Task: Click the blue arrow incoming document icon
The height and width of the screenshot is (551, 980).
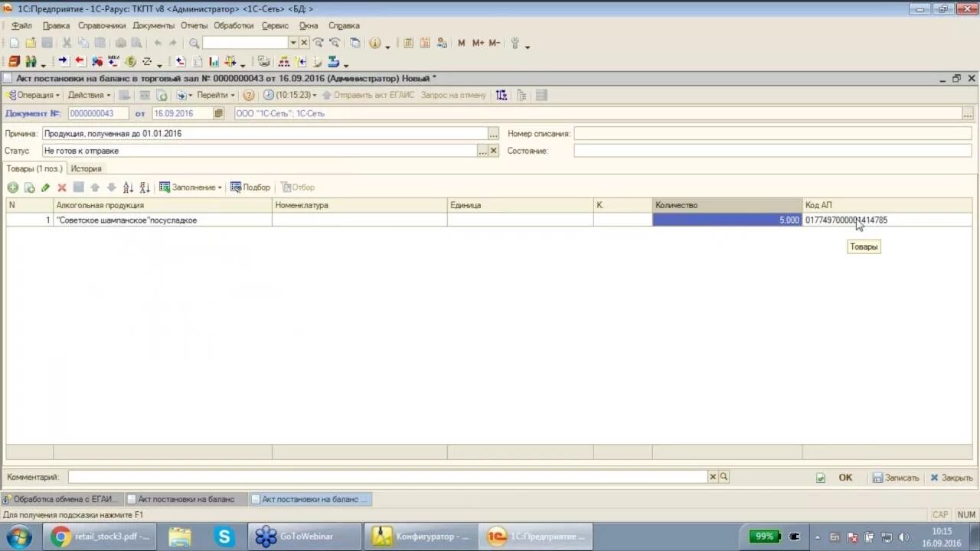Action: [63, 61]
